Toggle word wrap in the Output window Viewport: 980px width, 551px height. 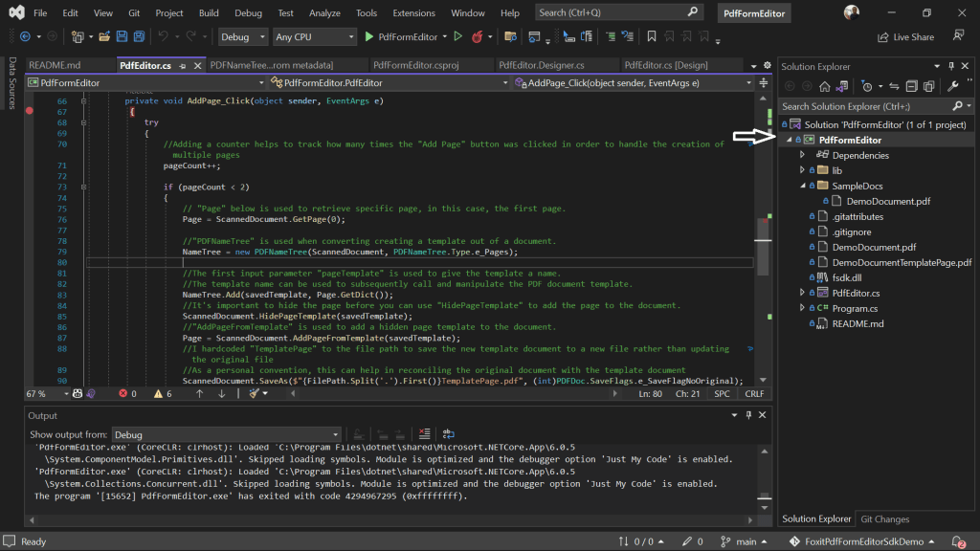click(x=448, y=434)
